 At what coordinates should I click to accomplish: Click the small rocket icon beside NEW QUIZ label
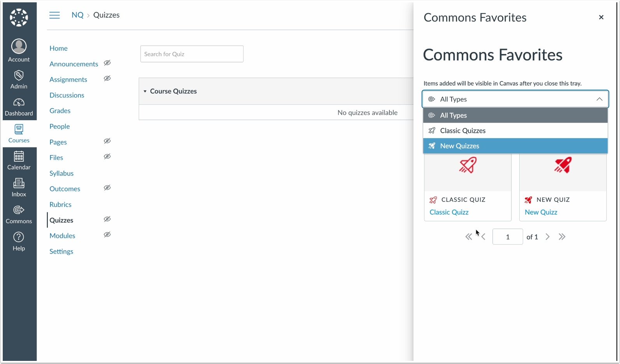tap(528, 200)
